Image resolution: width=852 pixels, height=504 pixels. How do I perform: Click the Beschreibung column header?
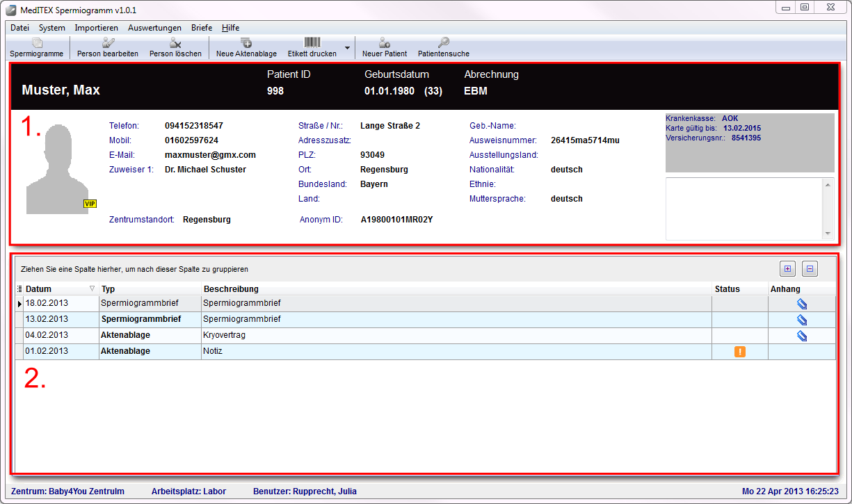point(456,289)
